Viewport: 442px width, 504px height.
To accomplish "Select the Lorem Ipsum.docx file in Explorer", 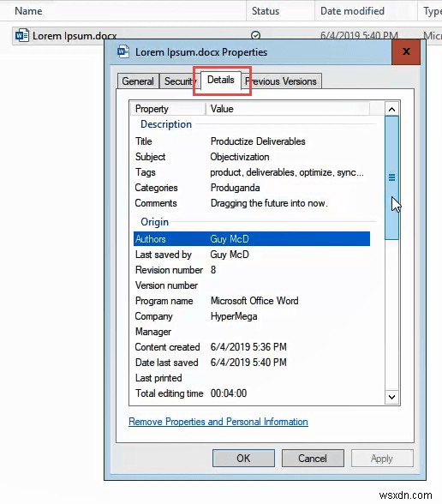I will click(x=75, y=36).
